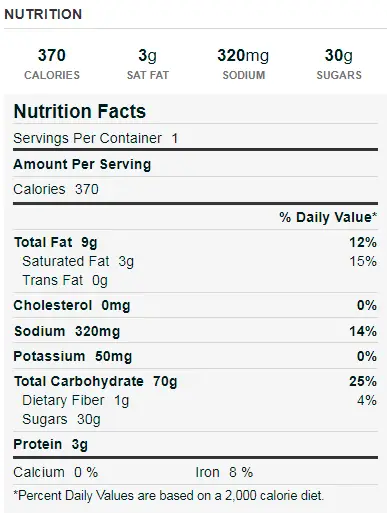Click the Amount Per Serving label

click(x=82, y=164)
